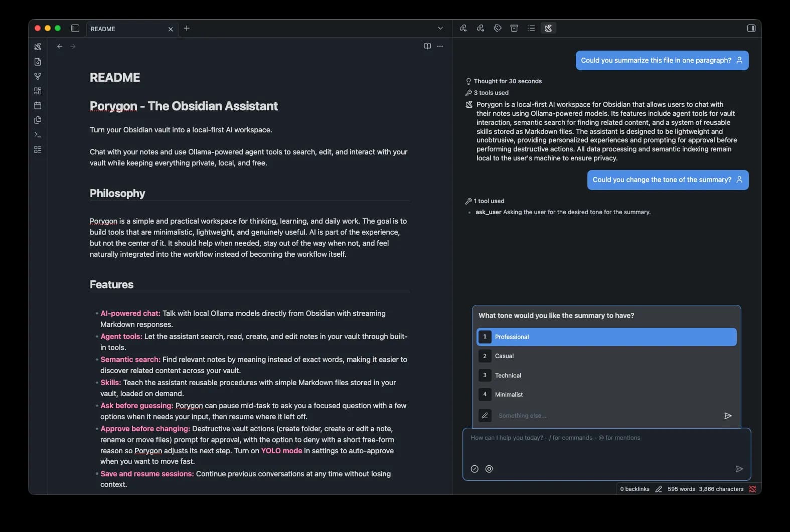Click the 'Features' heading
This screenshot has height=532, width=790.
coord(111,285)
